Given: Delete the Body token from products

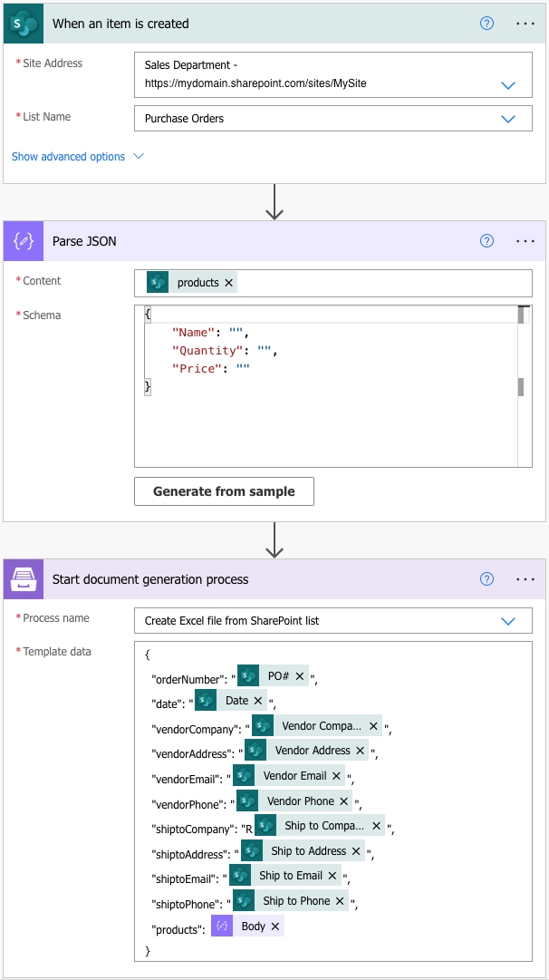Looking at the screenshot, I should [x=275, y=927].
